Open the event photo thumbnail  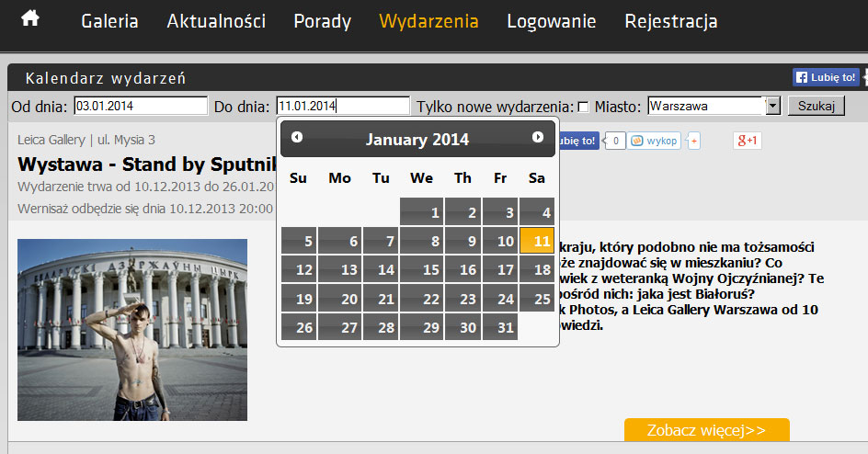click(x=132, y=330)
